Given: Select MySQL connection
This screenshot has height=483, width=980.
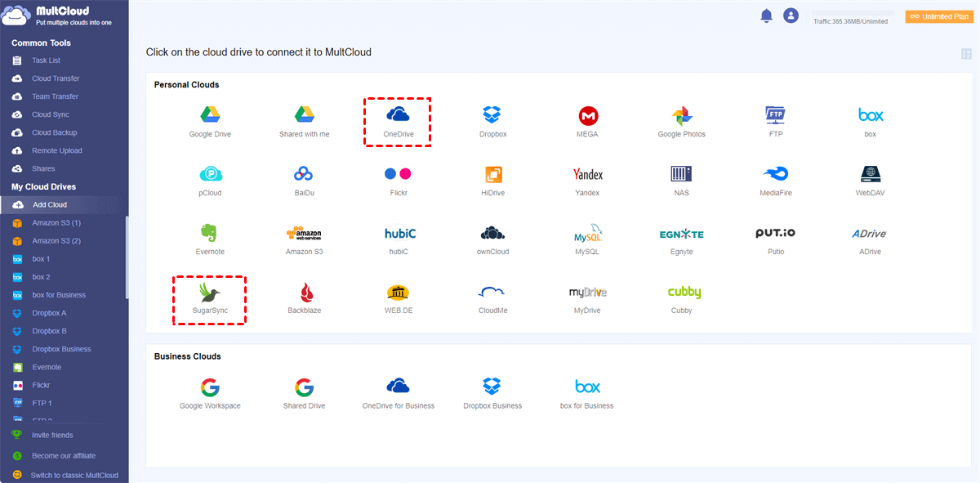Looking at the screenshot, I should (x=587, y=239).
